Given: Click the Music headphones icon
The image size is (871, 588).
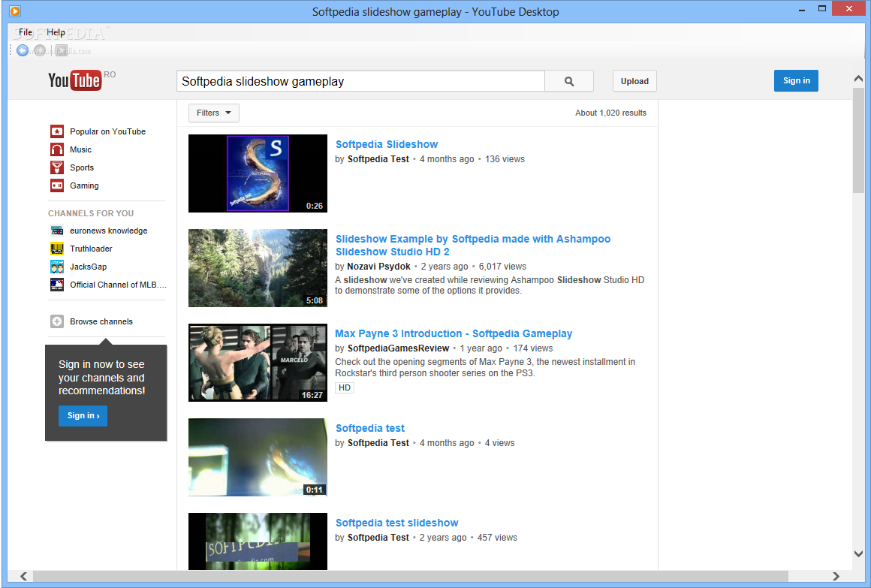Looking at the screenshot, I should 56,149.
